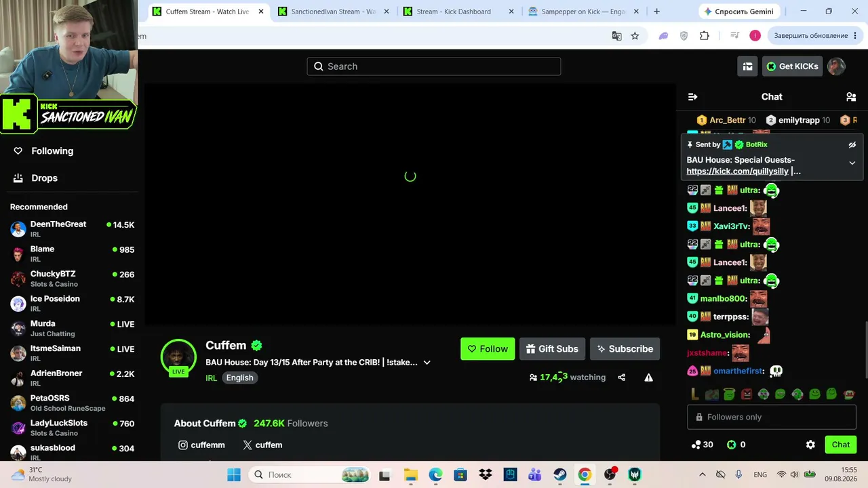Screen dimensions: 868x488
Task: Open the user profile avatar menu on Kick
Action: (836, 66)
